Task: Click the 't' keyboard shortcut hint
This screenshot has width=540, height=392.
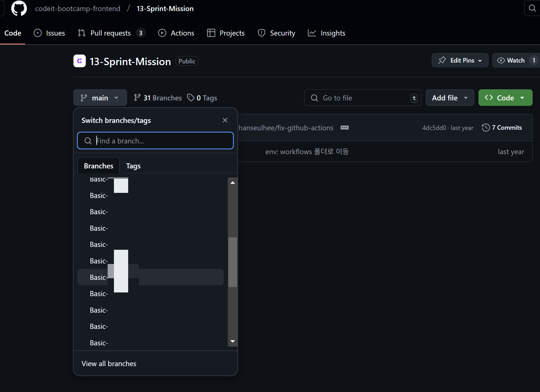Action: (x=414, y=98)
